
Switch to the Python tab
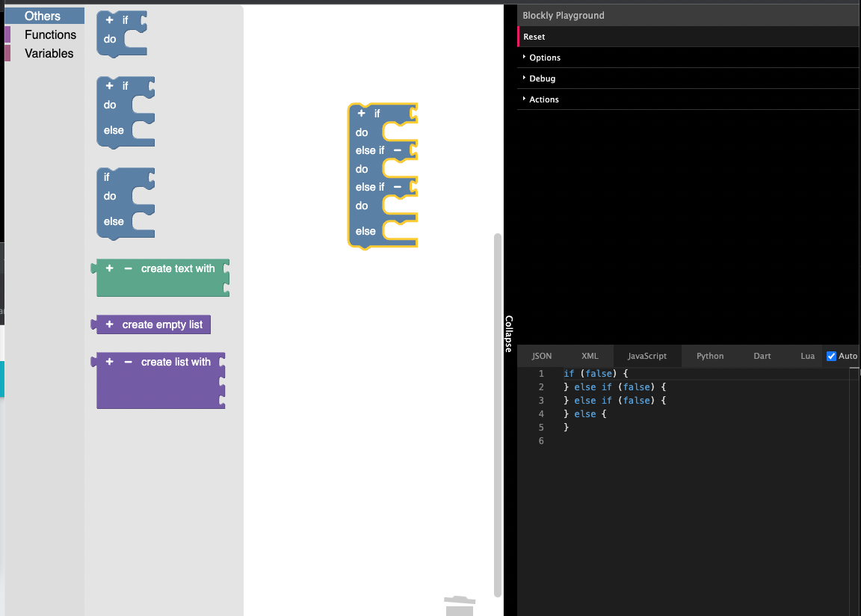[x=710, y=356]
